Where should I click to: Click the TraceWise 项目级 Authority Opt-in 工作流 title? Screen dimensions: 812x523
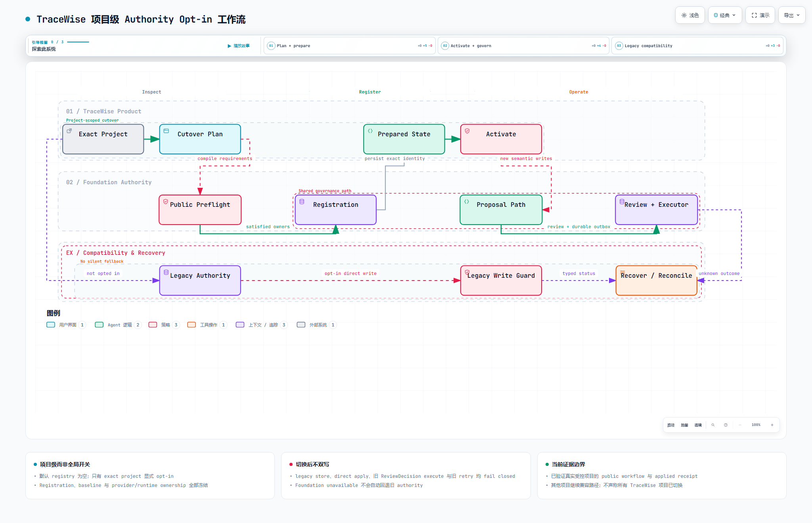tap(141, 19)
